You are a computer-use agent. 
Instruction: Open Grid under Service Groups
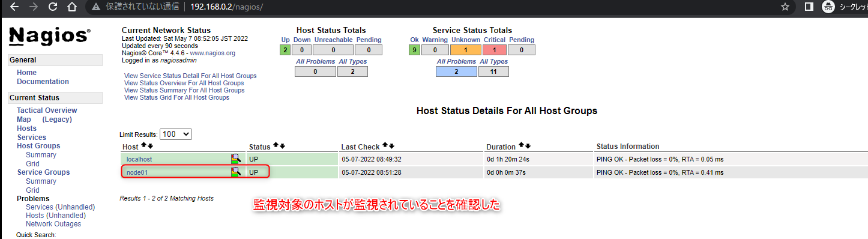pos(32,190)
